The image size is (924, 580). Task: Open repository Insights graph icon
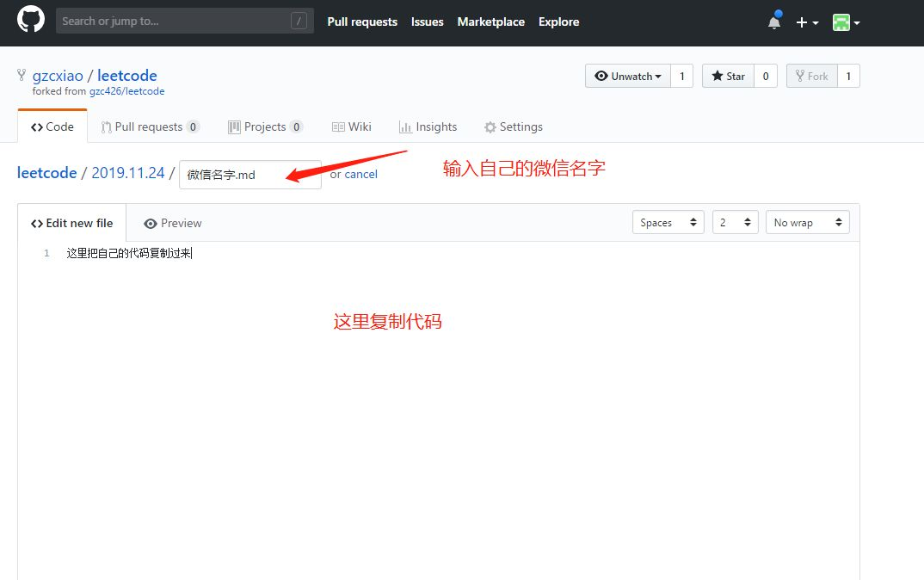[x=405, y=126]
